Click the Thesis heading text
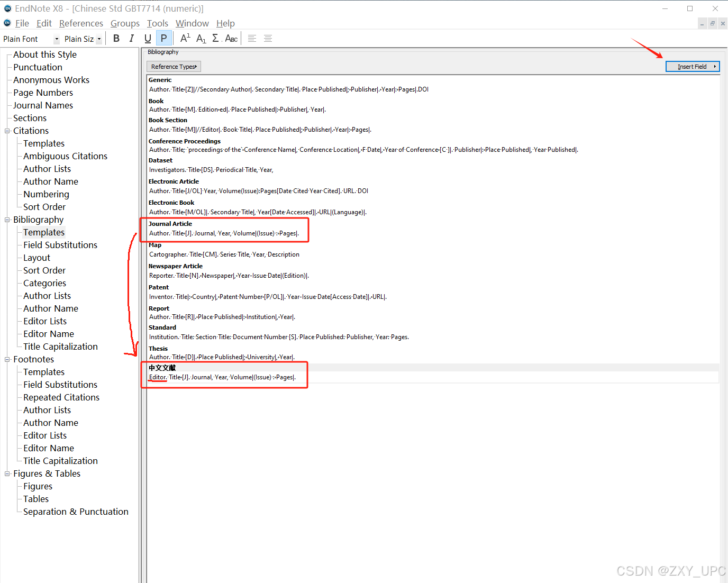The height and width of the screenshot is (583, 728). (x=158, y=349)
